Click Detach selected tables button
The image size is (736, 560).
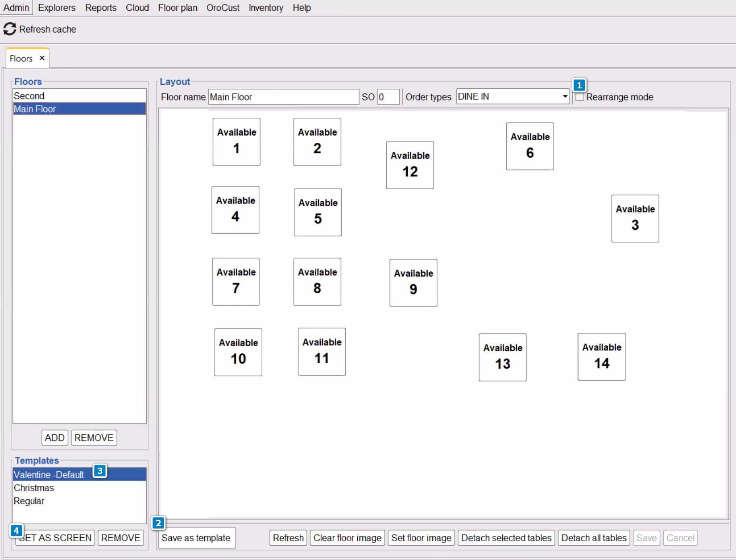506,538
